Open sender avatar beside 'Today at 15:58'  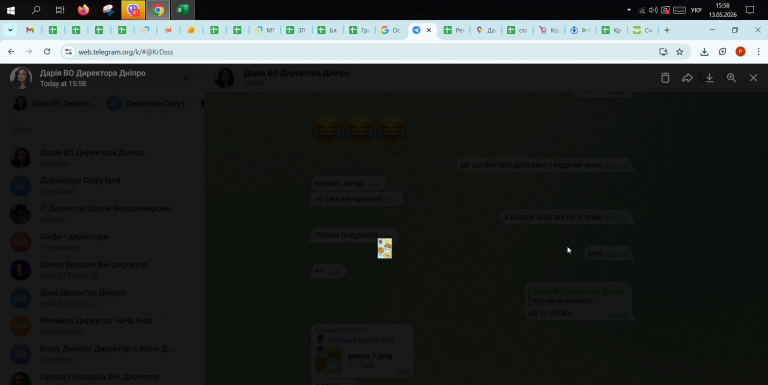(21, 78)
